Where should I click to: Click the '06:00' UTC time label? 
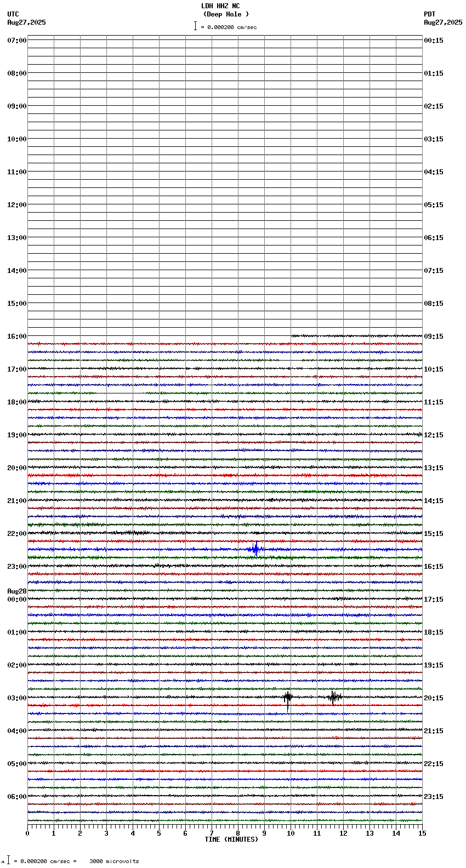(17, 797)
